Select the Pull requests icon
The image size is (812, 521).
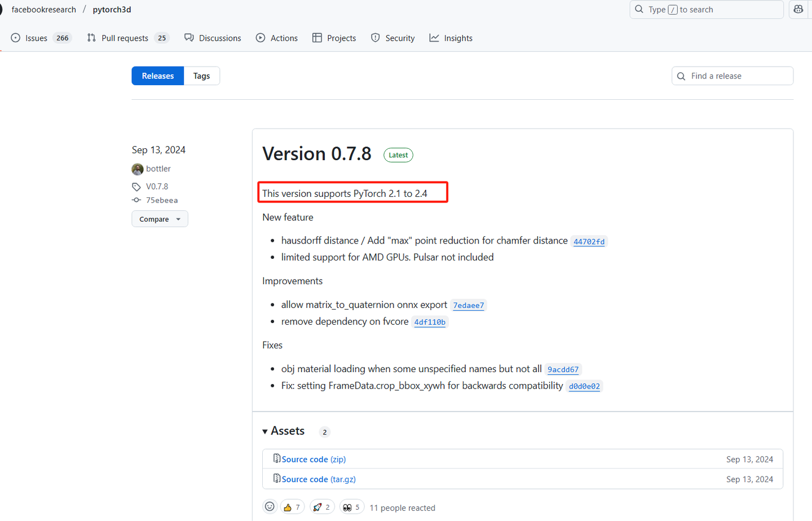pos(91,38)
